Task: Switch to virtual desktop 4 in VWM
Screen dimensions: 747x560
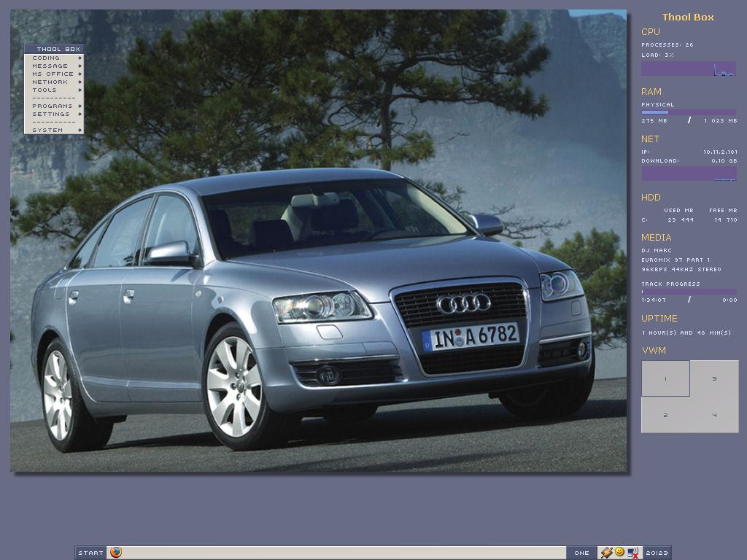Action: pyautogui.click(x=714, y=415)
